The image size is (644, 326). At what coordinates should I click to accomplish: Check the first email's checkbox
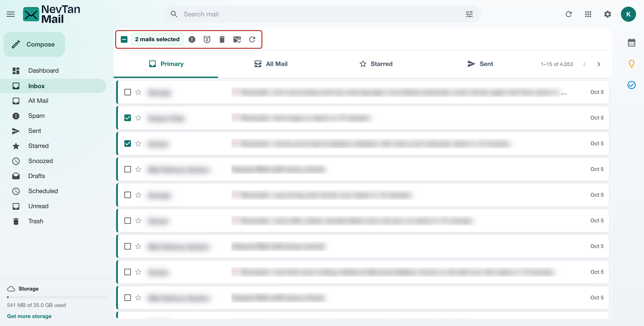pyautogui.click(x=127, y=92)
